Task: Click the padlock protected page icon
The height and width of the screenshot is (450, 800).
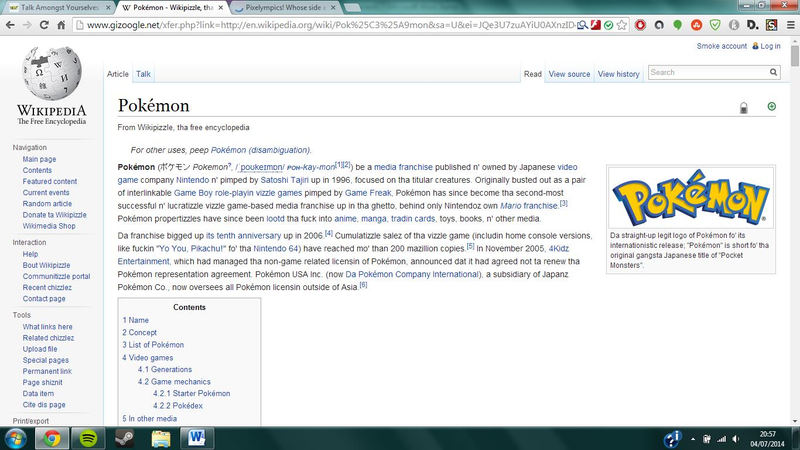Action: 744,108
